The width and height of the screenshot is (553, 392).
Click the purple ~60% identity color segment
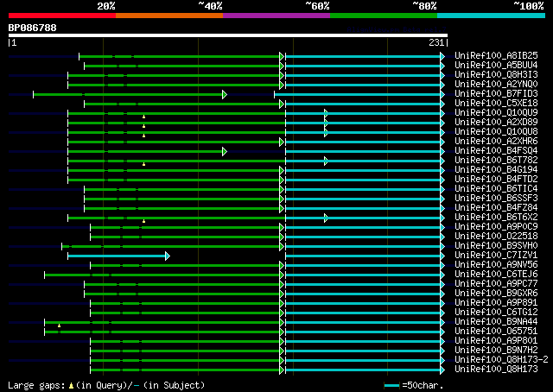tap(276, 16)
